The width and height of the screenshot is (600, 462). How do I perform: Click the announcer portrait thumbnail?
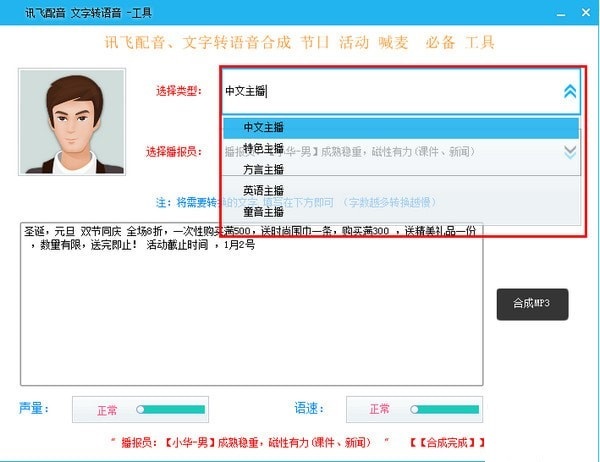72,122
